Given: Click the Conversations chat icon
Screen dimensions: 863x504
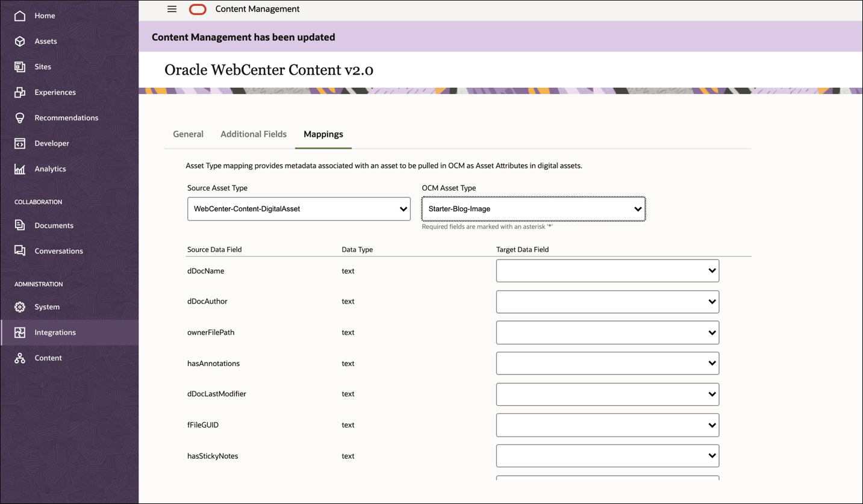Looking at the screenshot, I should click(20, 251).
